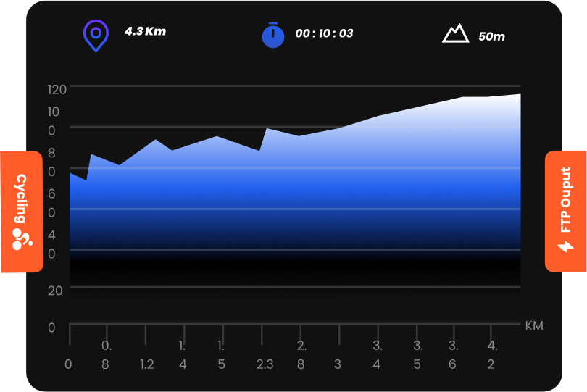587x392 pixels.
Task: Click the lightning bolt icon on FTP tab
Action: click(565, 246)
